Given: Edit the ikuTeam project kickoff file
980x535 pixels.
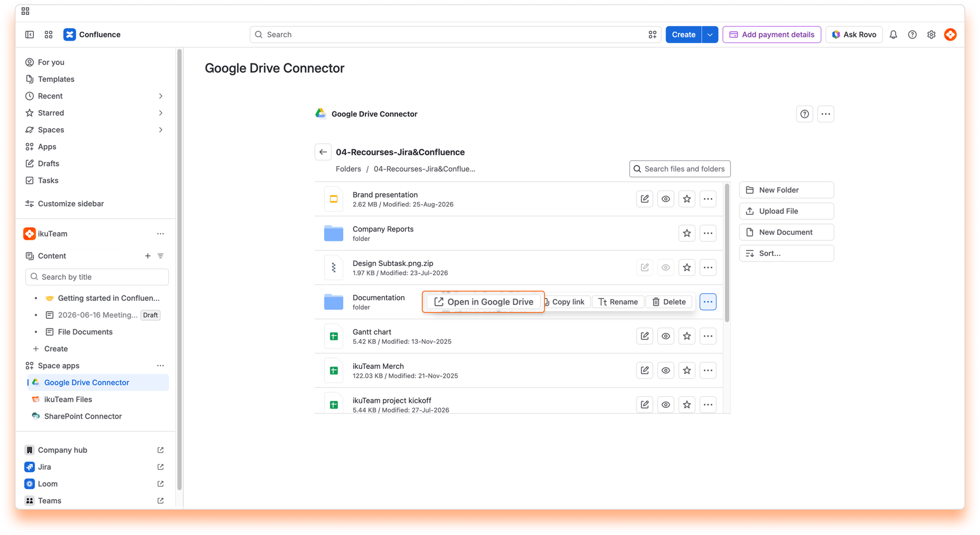Looking at the screenshot, I should [645, 405].
